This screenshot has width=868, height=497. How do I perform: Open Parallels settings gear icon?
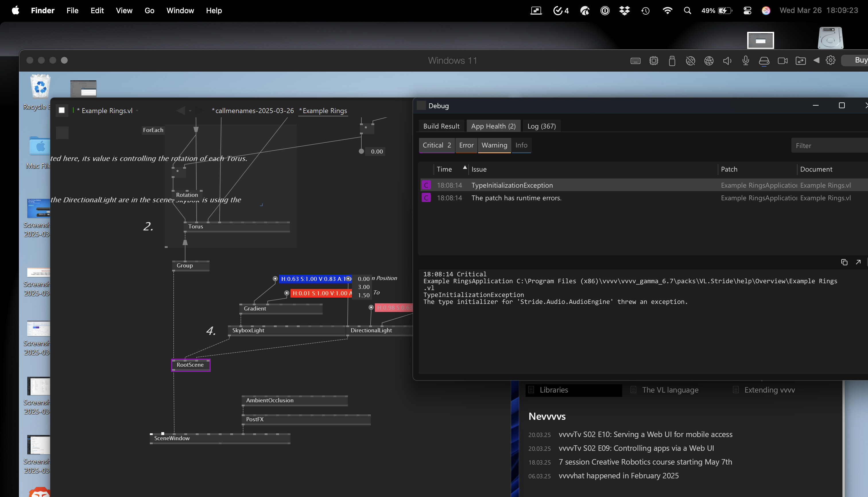click(x=830, y=61)
